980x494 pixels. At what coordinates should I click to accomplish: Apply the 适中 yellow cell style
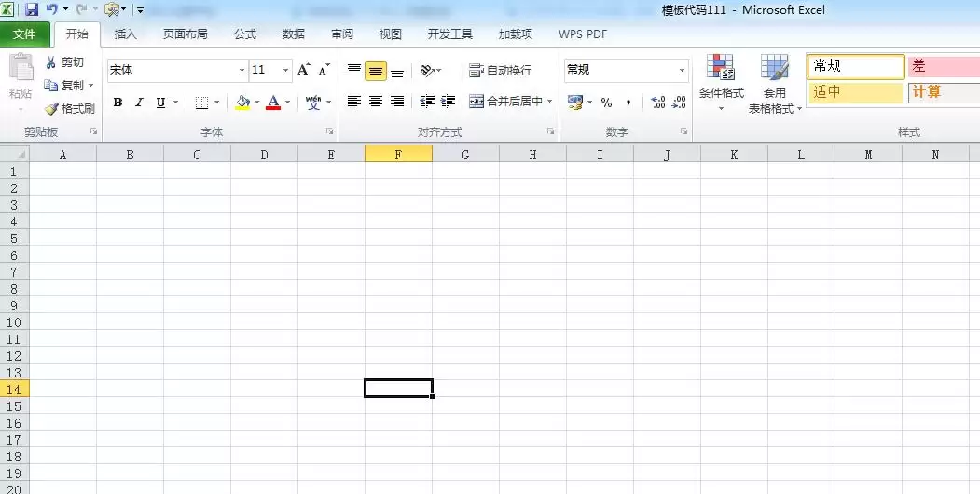(x=856, y=92)
